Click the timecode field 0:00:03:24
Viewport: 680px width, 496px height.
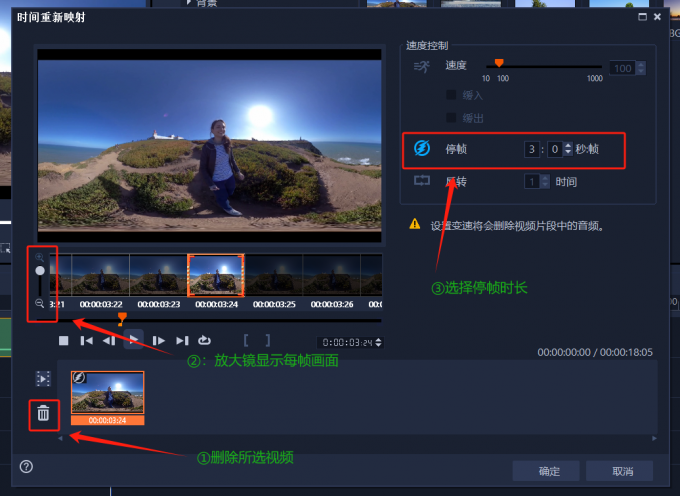point(347,343)
